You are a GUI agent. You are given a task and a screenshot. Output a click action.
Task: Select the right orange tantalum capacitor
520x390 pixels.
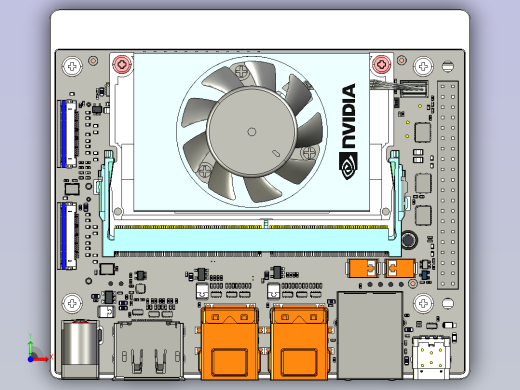click(400, 268)
